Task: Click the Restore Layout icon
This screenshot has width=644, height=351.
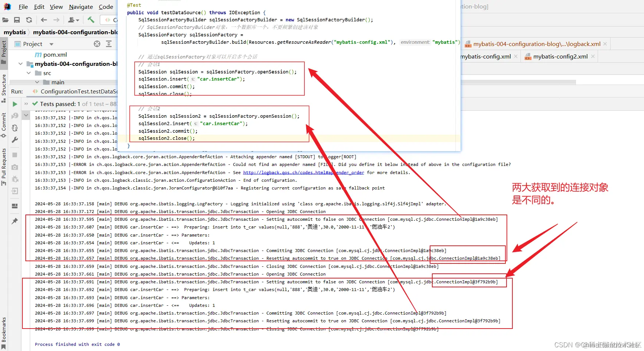Action: click(15, 206)
